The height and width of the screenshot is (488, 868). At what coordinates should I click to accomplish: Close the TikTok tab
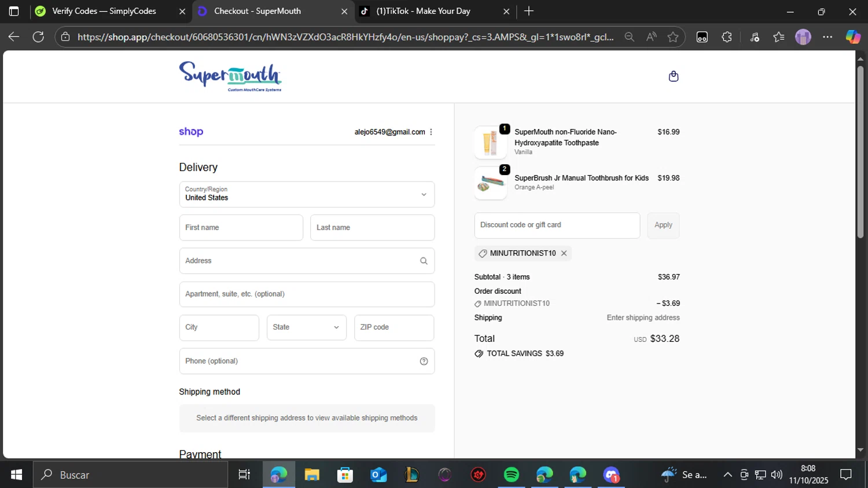pos(506,11)
